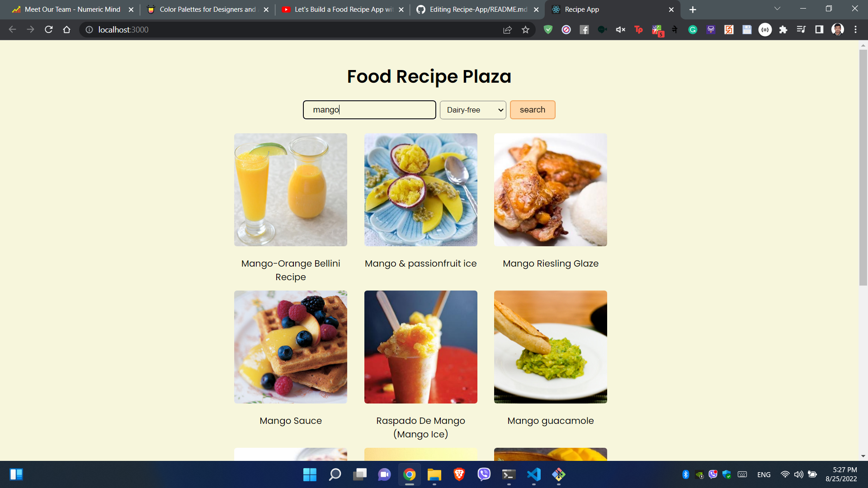Open File Explorer from the taskbar
This screenshot has width=868, height=488.
(434, 475)
